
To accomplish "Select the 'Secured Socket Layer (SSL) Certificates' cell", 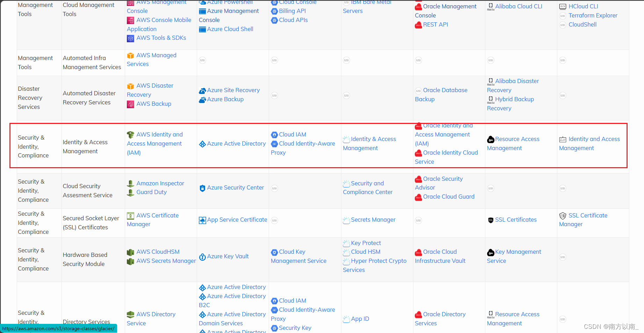I will pyautogui.click(x=93, y=223).
